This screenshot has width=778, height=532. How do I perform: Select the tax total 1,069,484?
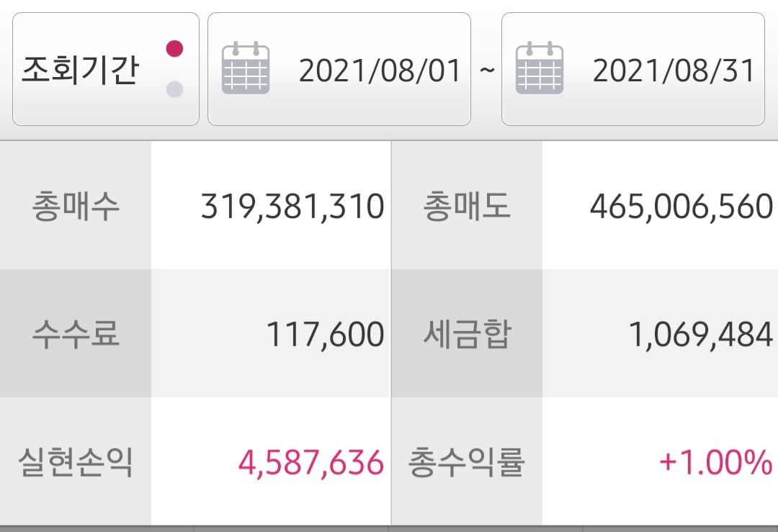(701, 335)
